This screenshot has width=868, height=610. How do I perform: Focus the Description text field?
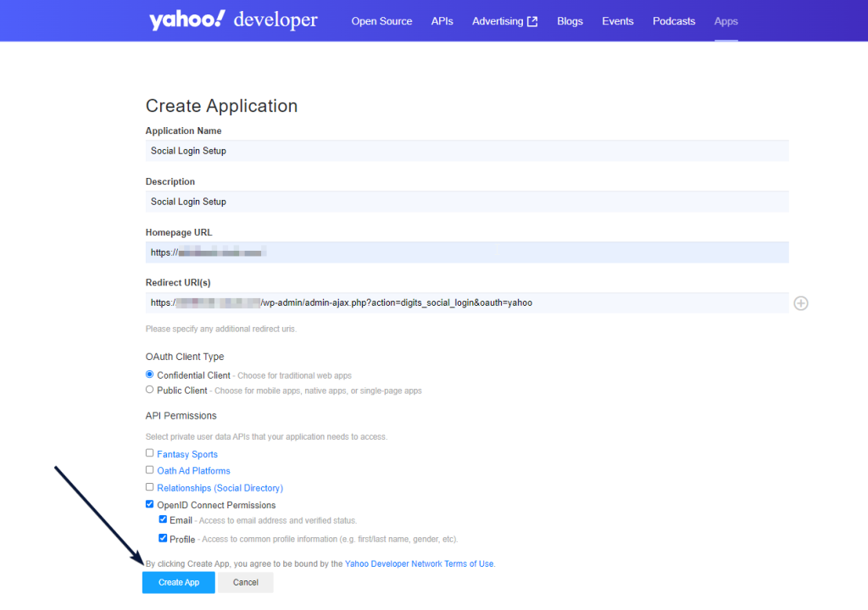click(x=466, y=202)
